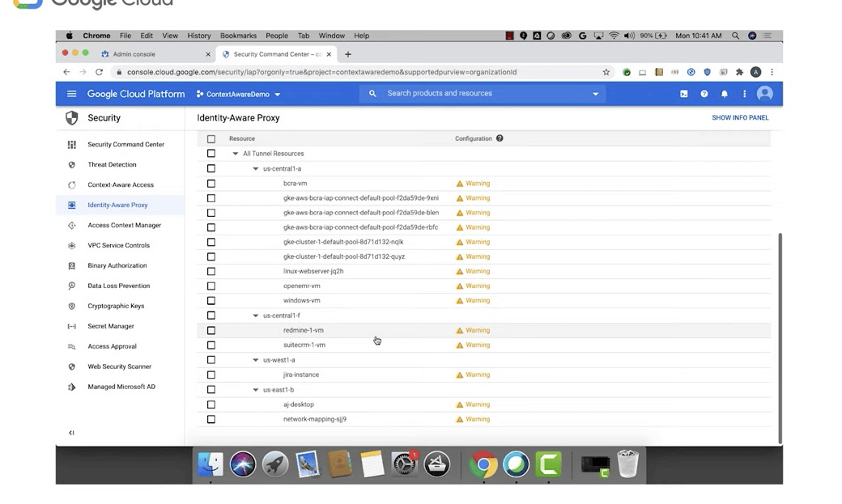Open a new Chrome tab
The height and width of the screenshot is (504, 842).
point(348,54)
